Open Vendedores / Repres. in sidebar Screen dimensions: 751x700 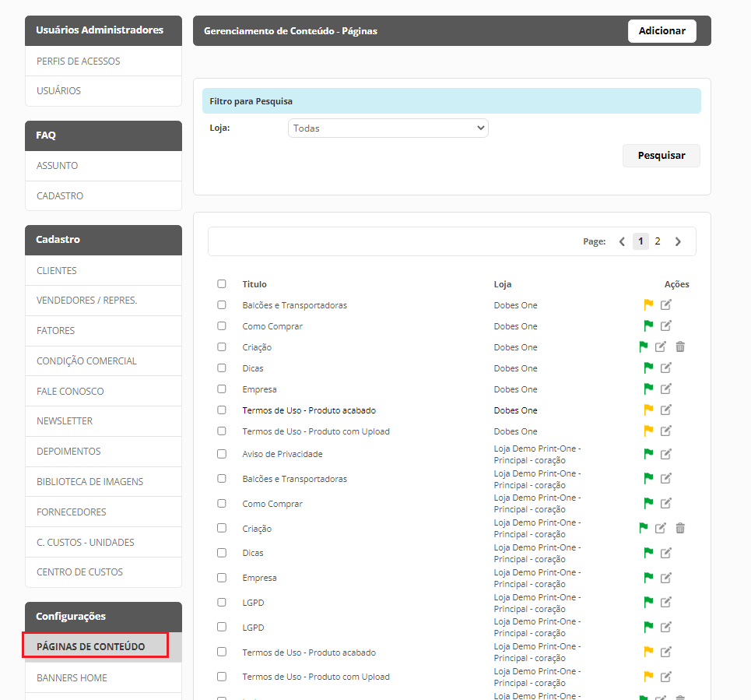[104, 300]
